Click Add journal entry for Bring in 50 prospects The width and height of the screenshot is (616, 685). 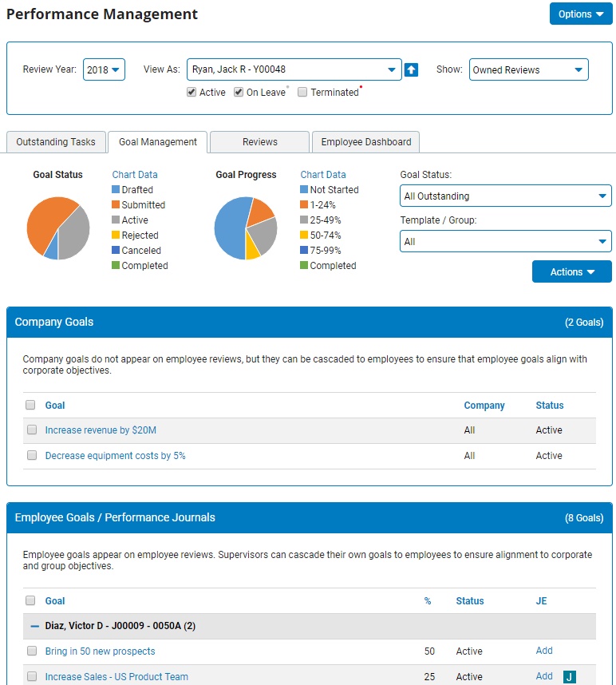click(x=544, y=651)
